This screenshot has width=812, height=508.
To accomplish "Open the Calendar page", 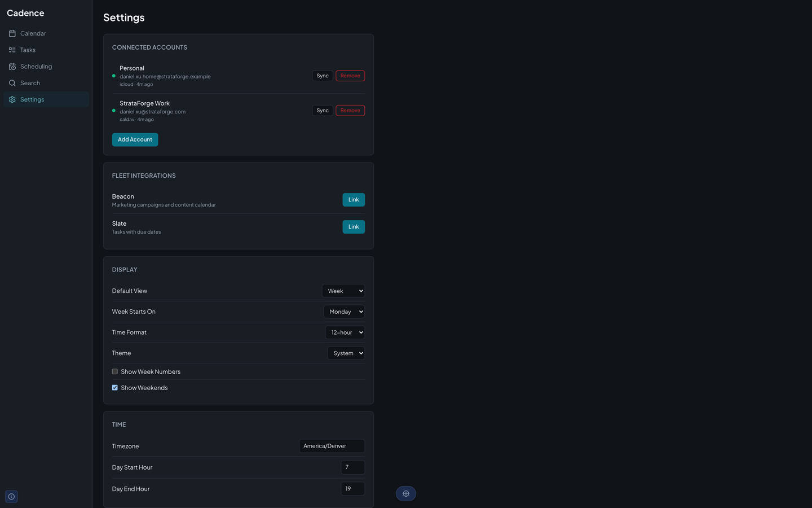I will click(46, 33).
